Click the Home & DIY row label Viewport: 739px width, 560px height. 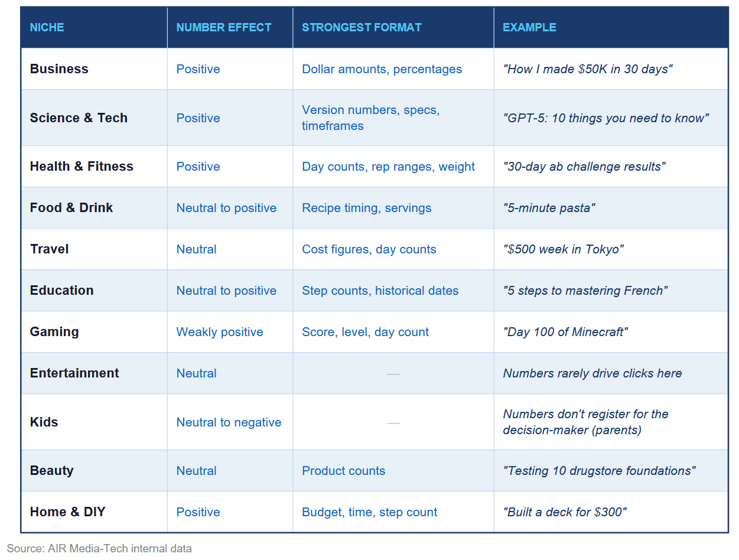(x=68, y=512)
